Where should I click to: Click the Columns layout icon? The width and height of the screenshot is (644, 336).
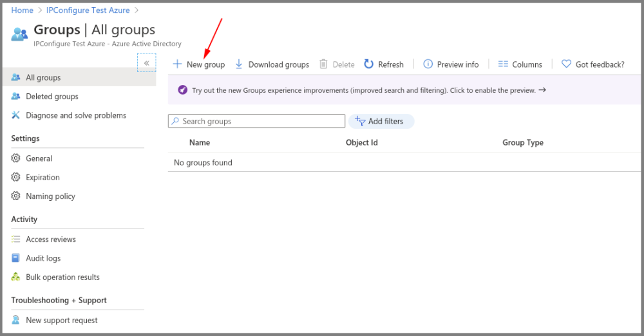pyautogui.click(x=504, y=64)
